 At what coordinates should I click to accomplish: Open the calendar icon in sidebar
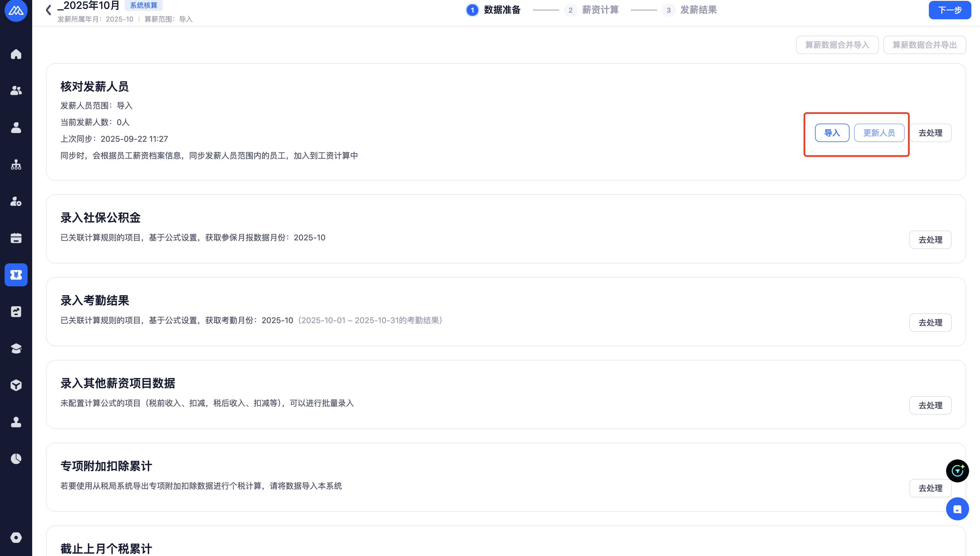pyautogui.click(x=16, y=238)
